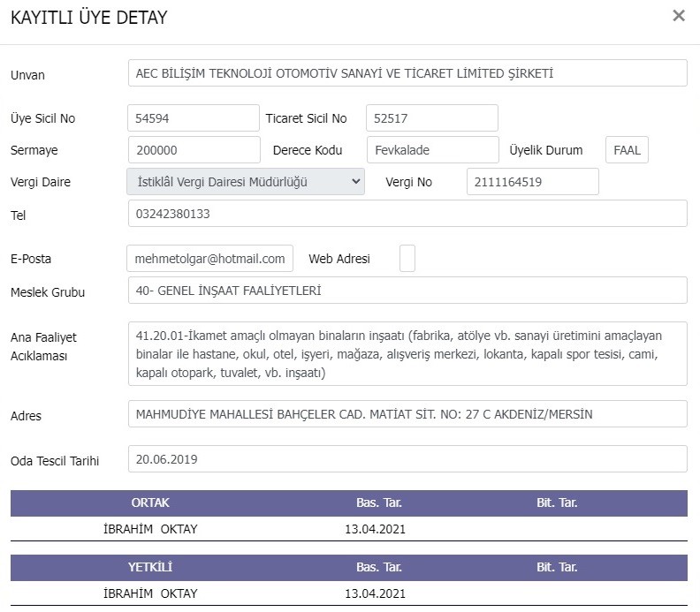Click the YETKİLİ column header
Image resolution: width=700 pixels, height=612 pixels.
click(x=150, y=567)
